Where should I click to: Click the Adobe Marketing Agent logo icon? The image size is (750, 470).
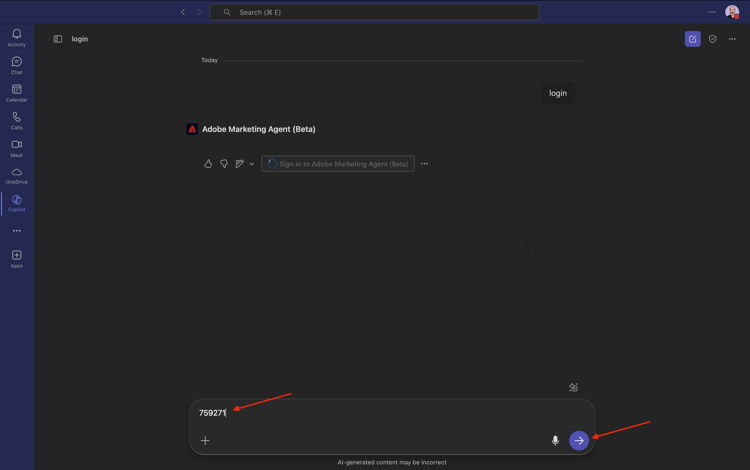pyautogui.click(x=192, y=129)
